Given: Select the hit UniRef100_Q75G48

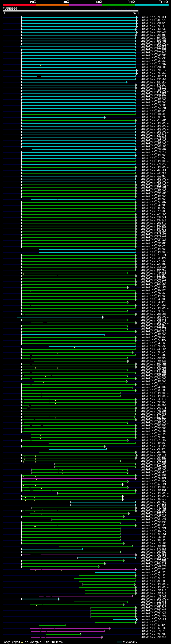Looking at the screenshot, I should (x=153, y=53).
